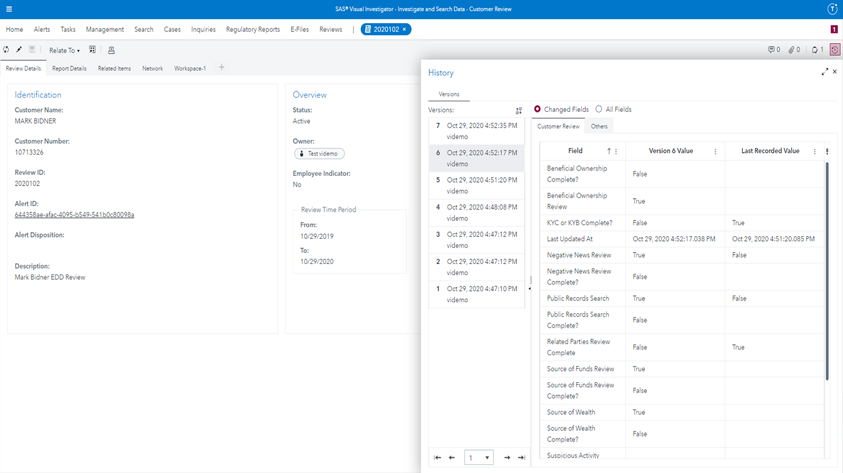Viewport: 843px width, 473px height.
Task: Open the Home menu
Action: 15,29
